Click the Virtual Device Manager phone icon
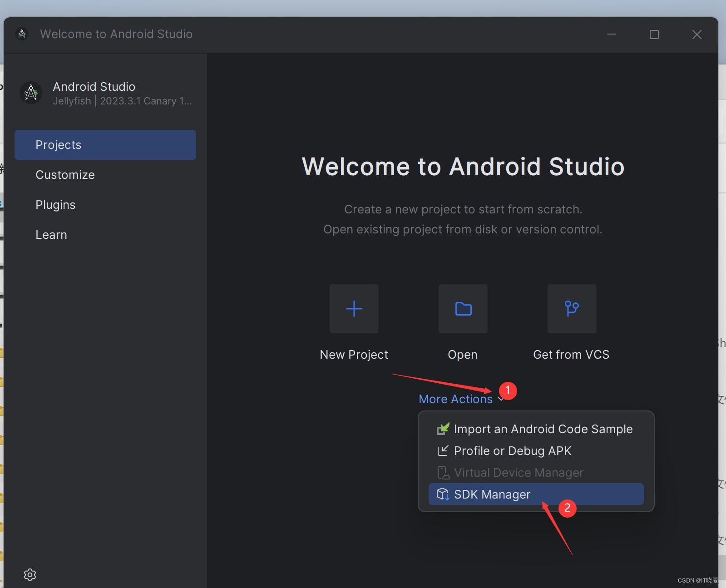 [x=443, y=473]
